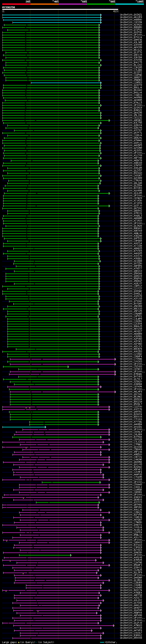
Task: Click hit text UniRef100_Q1CS41
Action: pos(131,394)
